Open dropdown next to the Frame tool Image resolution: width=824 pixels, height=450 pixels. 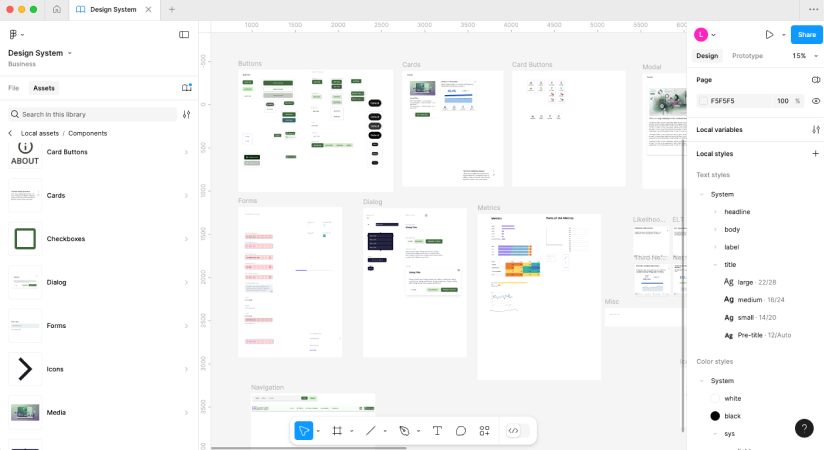[352, 431]
